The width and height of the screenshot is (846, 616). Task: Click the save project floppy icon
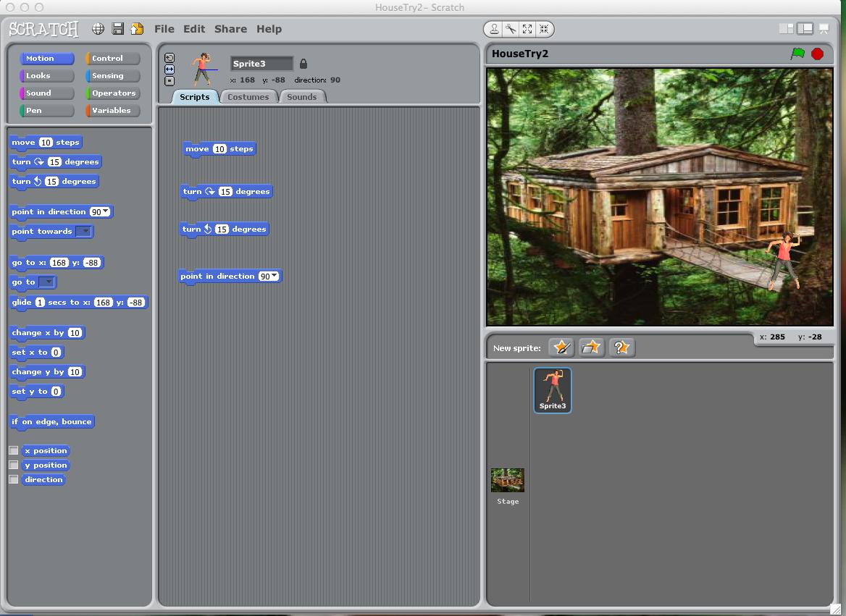pos(117,29)
